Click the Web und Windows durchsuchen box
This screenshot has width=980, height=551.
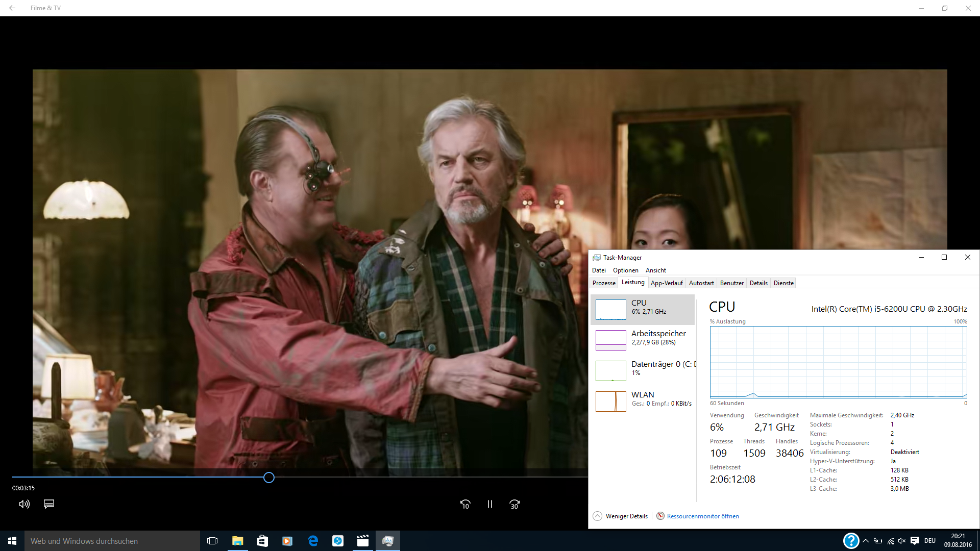112,541
